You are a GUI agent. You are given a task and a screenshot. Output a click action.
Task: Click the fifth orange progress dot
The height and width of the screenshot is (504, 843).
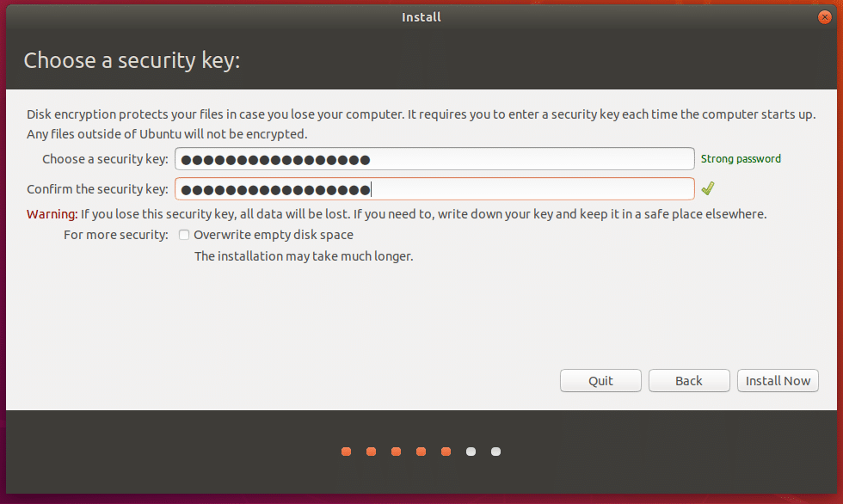point(446,452)
